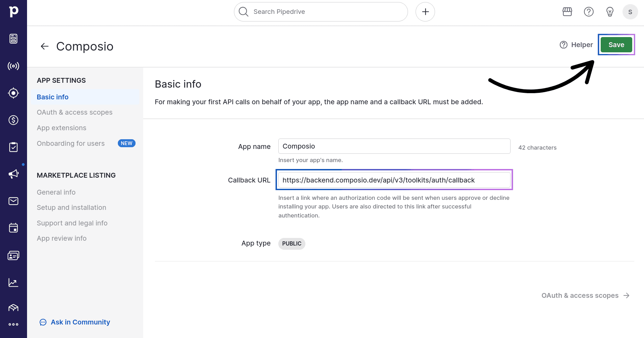This screenshot has height=338, width=644.
Task: Open App extensions settings
Action: 62,128
